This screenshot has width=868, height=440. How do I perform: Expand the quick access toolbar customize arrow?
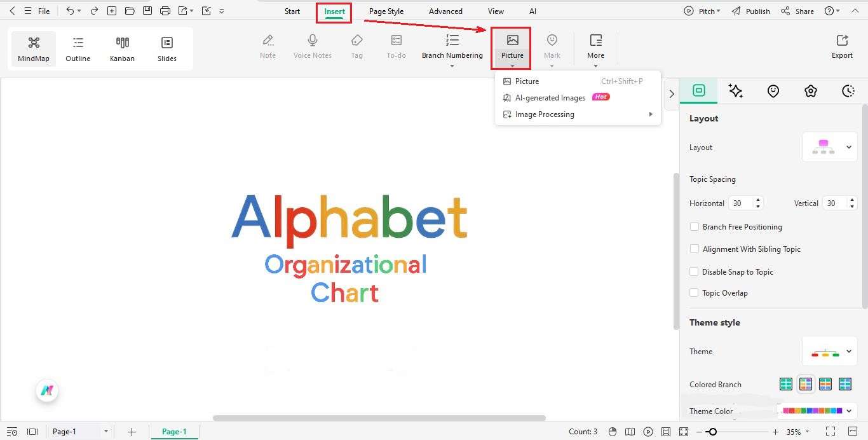(x=221, y=11)
